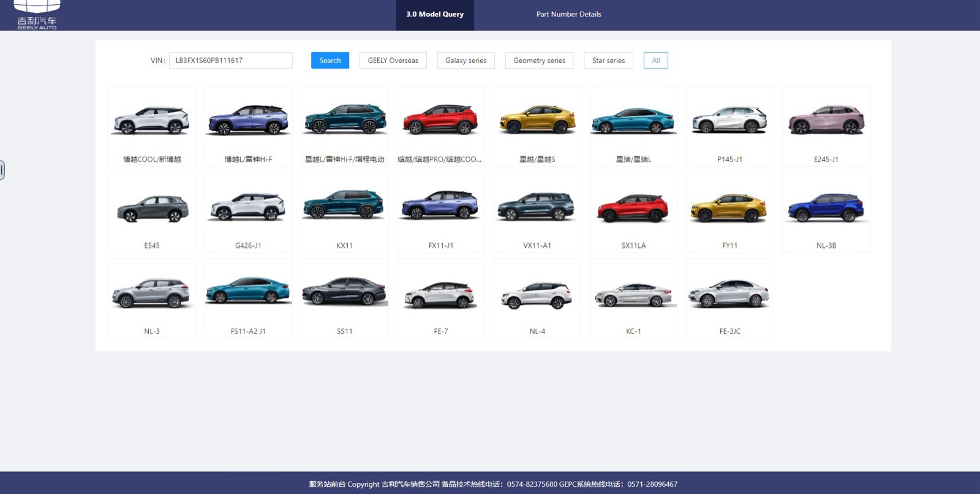The width and height of the screenshot is (980, 494).
Task: Open the SX11LA red SUV thumbnail
Action: (634, 212)
